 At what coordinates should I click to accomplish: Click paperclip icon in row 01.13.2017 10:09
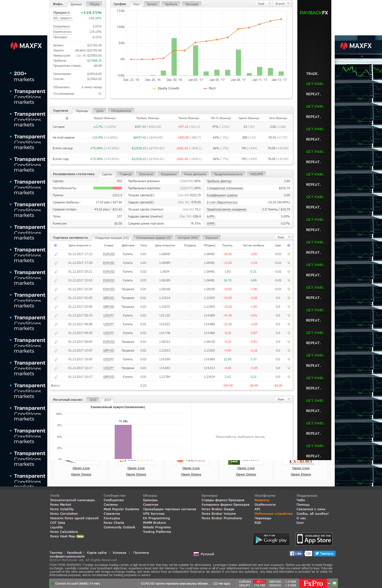click(56, 359)
